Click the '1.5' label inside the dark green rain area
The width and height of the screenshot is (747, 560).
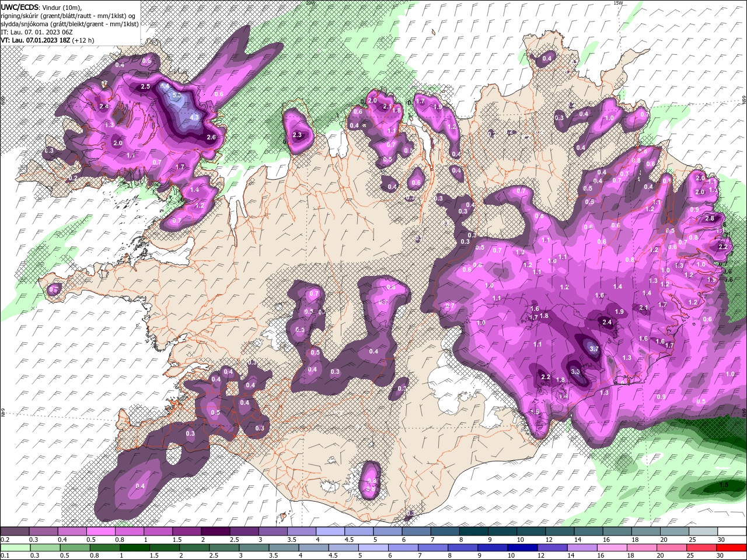[724, 485]
